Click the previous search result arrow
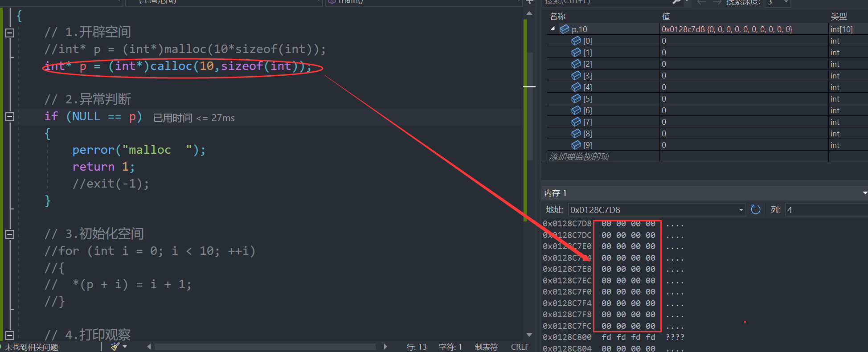This screenshot has width=868, height=352. pyautogui.click(x=701, y=2)
